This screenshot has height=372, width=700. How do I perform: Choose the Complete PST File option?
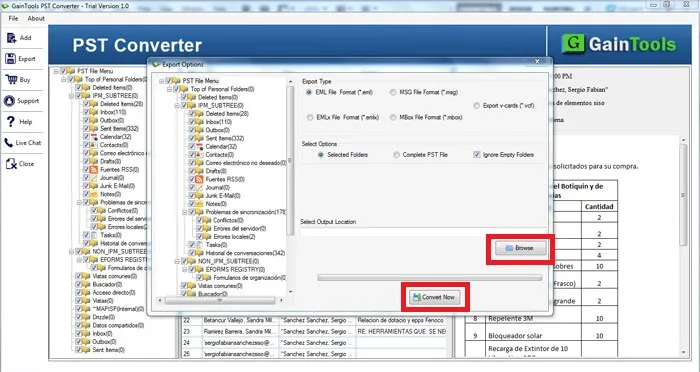396,155
